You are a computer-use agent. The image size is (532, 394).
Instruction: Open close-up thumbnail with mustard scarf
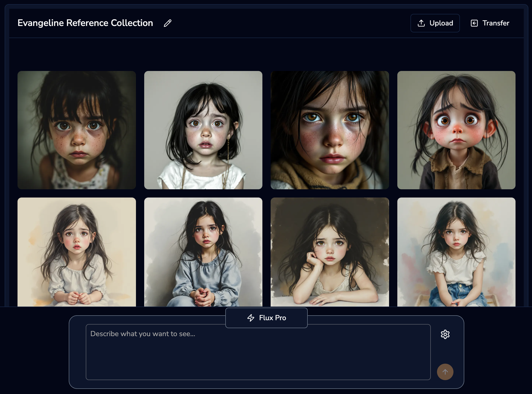(330, 130)
